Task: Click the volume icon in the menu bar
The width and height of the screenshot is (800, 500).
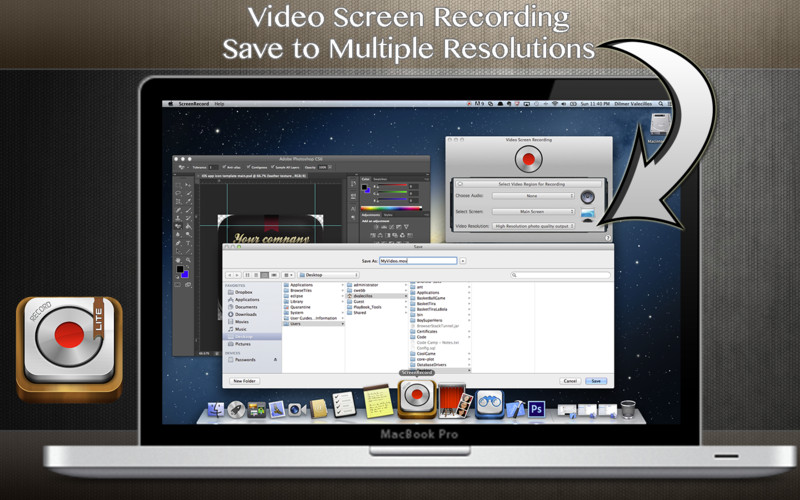Action: pyautogui.click(x=564, y=104)
